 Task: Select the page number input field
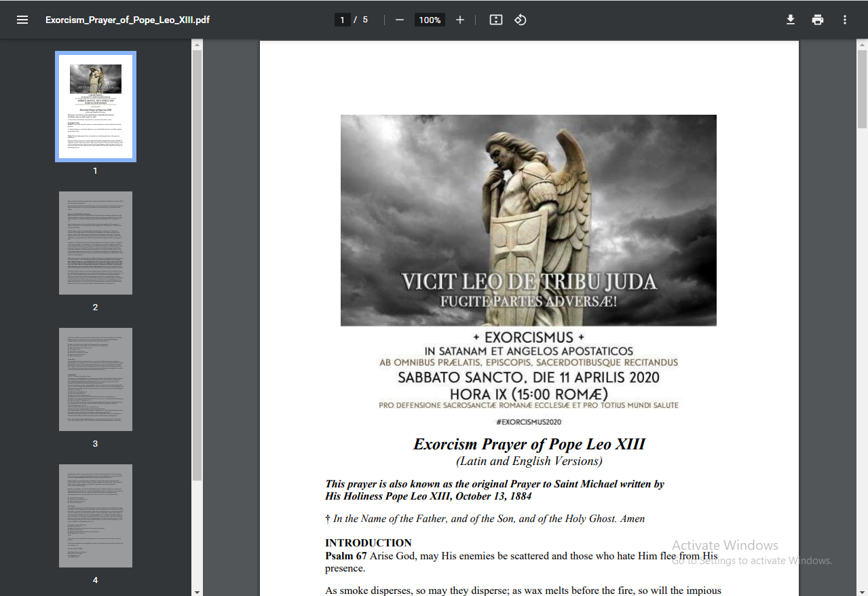point(342,20)
